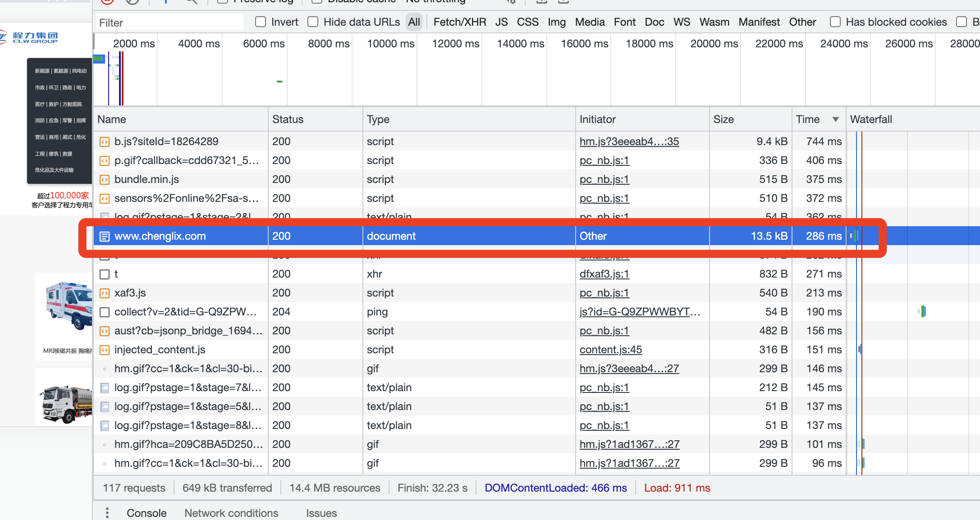Click the collect?v=2 ping request icon
The height and width of the screenshot is (520, 980).
(104, 312)
